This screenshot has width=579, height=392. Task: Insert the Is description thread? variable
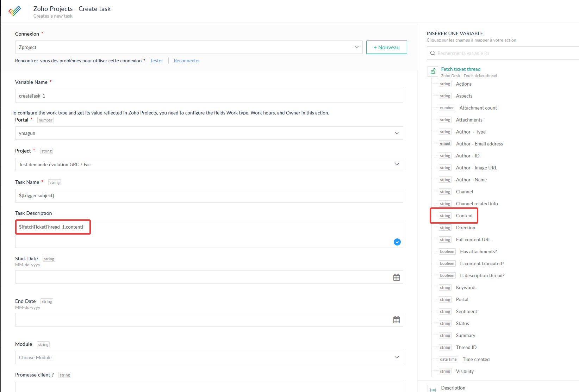pyautogui.click(x=482, y=275)
